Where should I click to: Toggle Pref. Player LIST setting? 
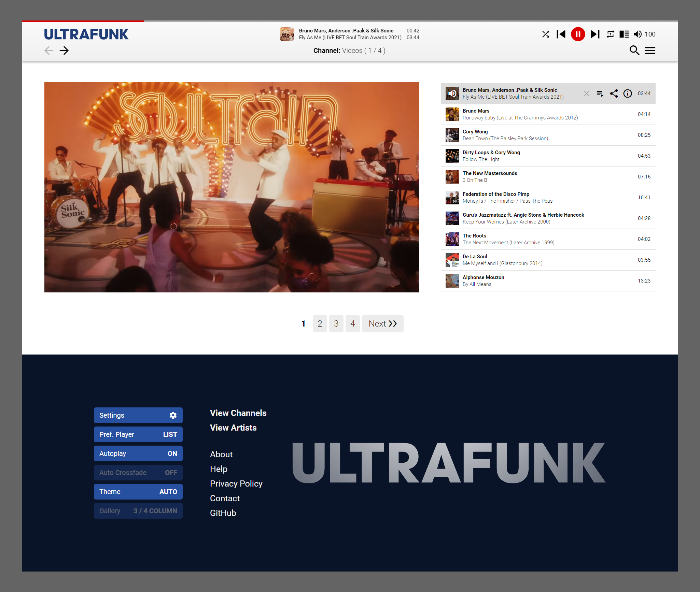[x=138, y=434]
